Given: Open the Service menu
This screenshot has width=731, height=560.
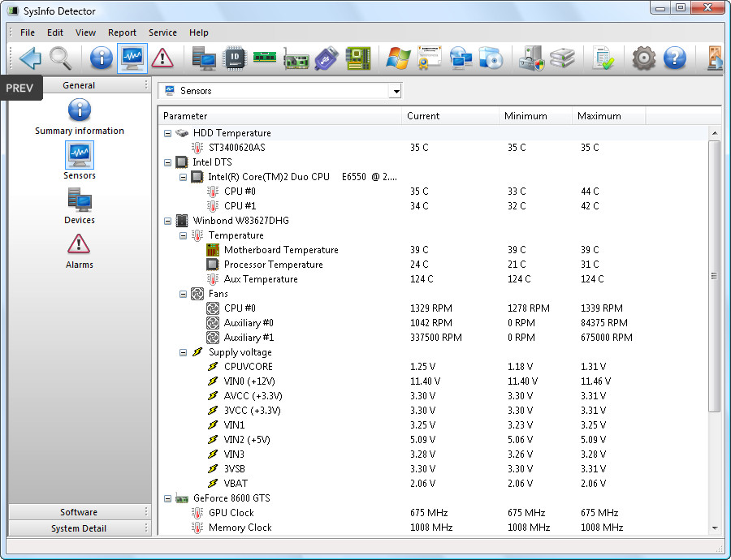Looking at the screenshot, I should click(162, 32).
